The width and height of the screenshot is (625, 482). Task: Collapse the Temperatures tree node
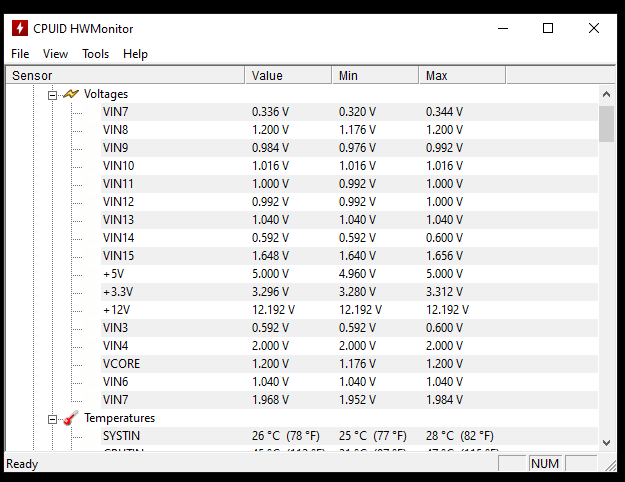(x=52, y=419)
